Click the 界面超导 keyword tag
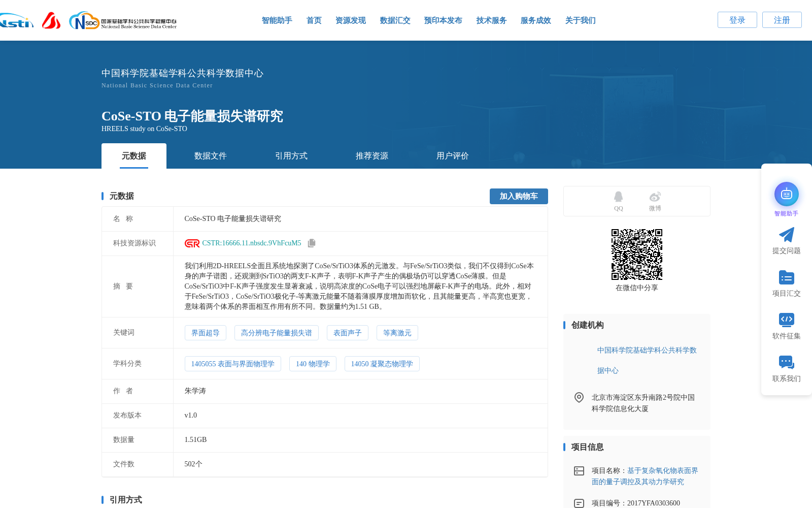 click(206, 333)
